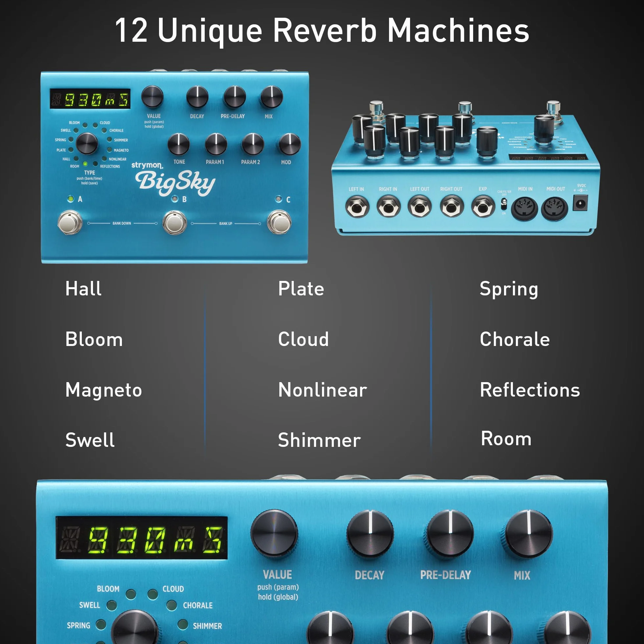Click footswitch C on the pedal
The height and width of the screenshot is (644, 644).
pos(279,222)
